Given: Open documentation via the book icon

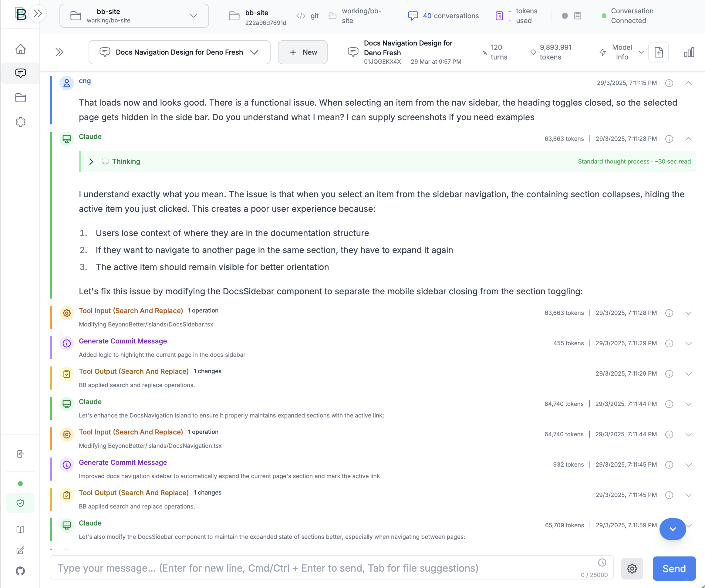Looking at the screenshot, I should 20,529.
